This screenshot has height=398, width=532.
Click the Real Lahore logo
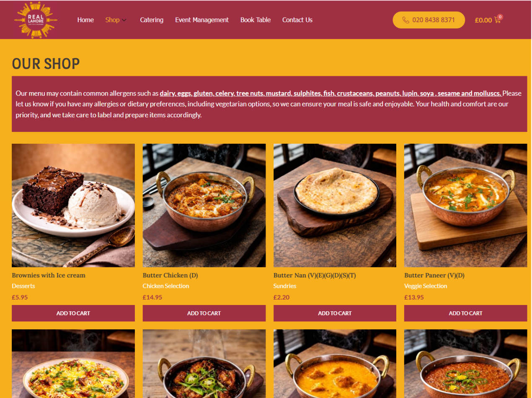pos(36,20)
